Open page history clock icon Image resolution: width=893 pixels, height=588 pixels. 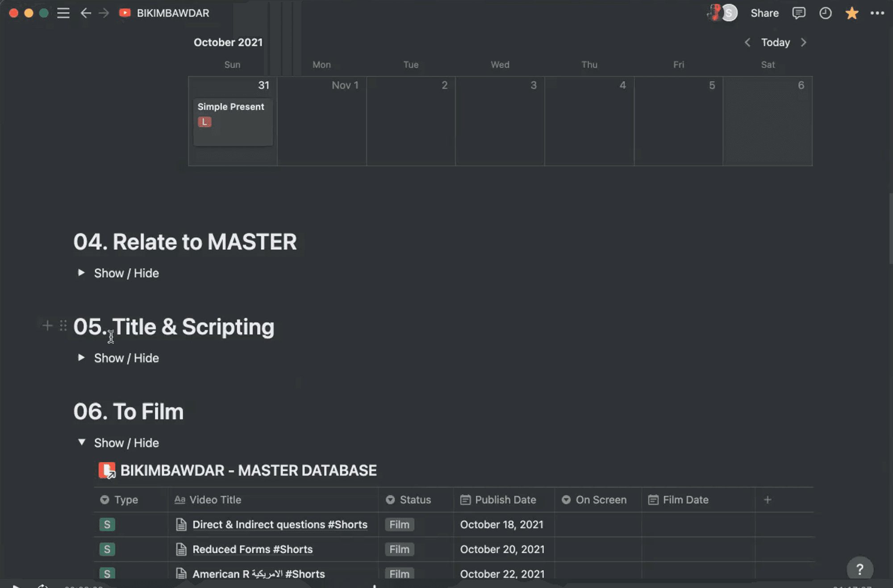(825, 13)
